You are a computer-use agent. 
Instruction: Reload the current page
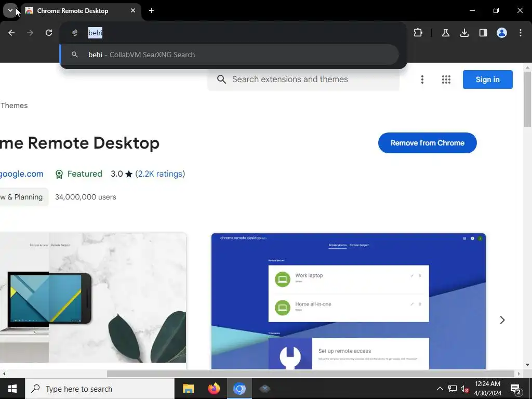coord(49,33)
